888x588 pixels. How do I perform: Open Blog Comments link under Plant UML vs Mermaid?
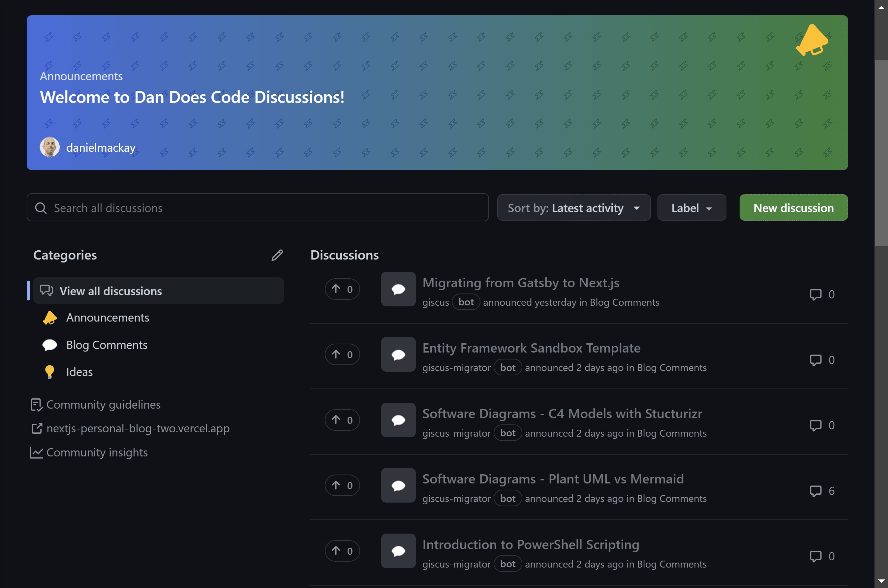[x=672, y=499]
